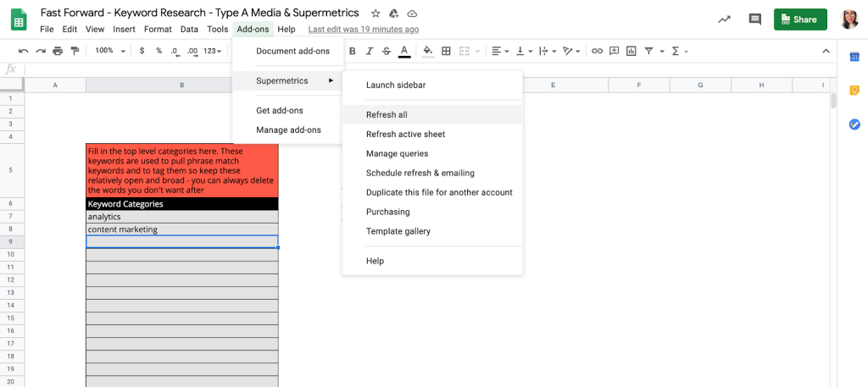Click the Print icon
This screenshot has height=387, width=868.
click(x=58, y=51)
